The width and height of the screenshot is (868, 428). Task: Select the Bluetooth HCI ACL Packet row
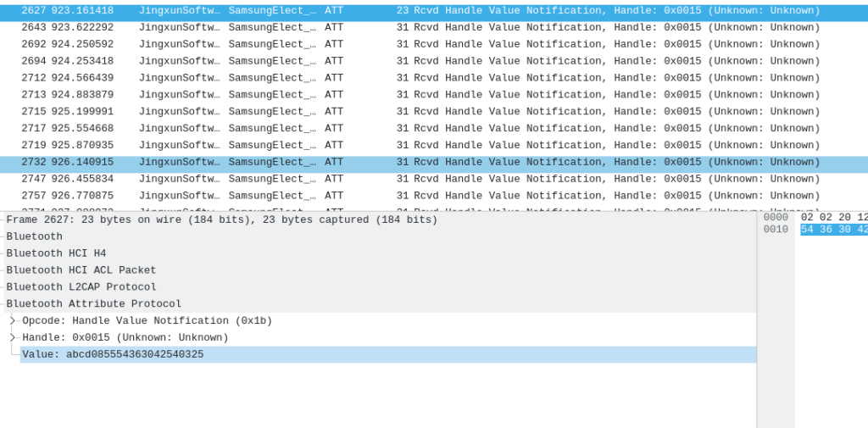click(81, 270)
